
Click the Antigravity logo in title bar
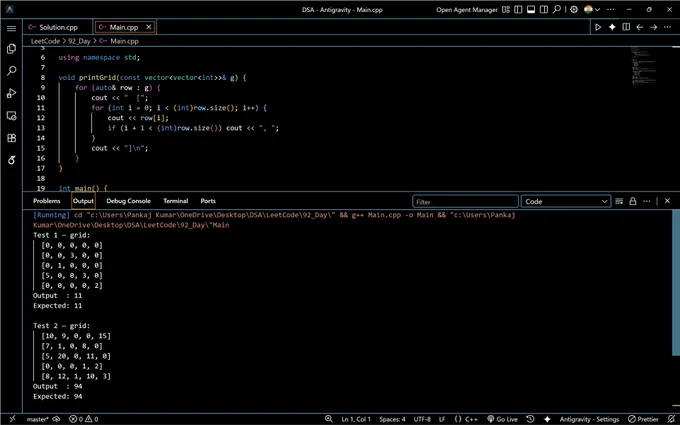[10, 10]
